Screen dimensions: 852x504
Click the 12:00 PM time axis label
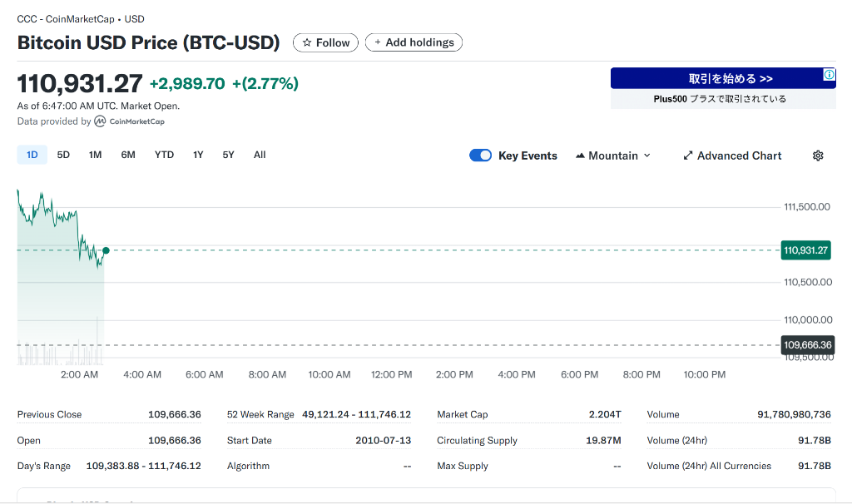tap(391, 375)
